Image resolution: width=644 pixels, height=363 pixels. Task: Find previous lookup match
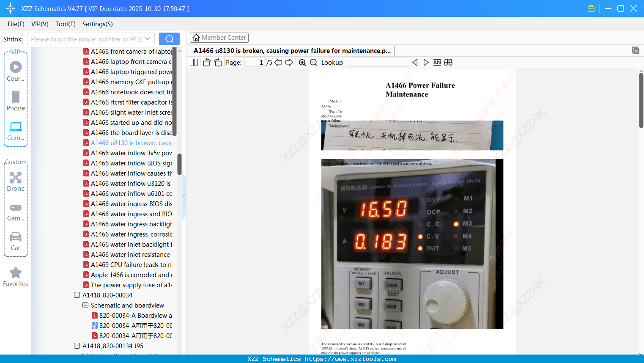(x=415, y=63)
